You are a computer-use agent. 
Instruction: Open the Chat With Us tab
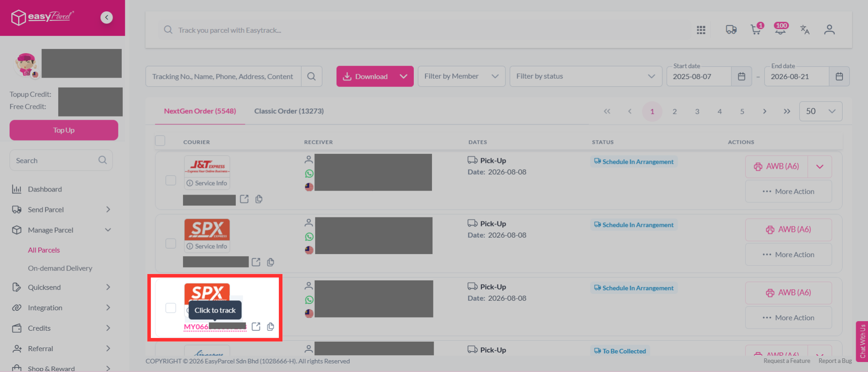pos(862,341)
